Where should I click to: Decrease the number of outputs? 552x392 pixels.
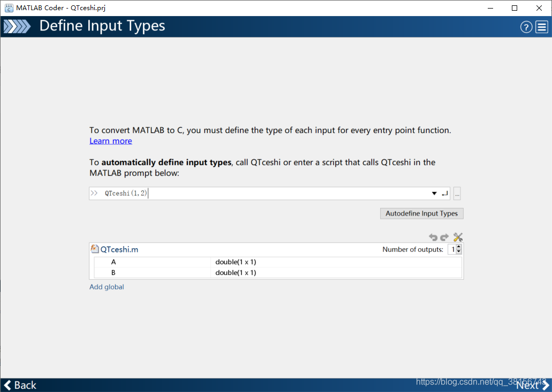coord(459,252)
